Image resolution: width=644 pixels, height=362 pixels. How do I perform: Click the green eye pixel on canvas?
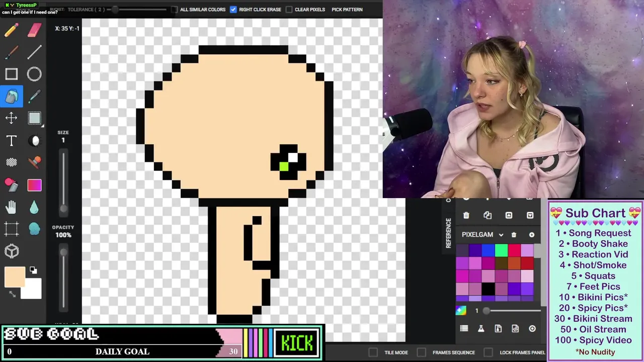coord(284,167)
